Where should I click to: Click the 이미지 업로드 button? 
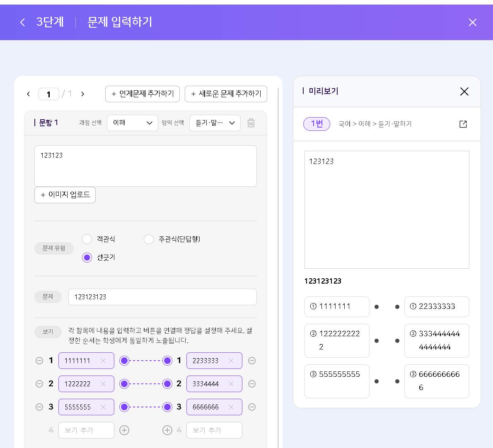(x=65, y=195)
